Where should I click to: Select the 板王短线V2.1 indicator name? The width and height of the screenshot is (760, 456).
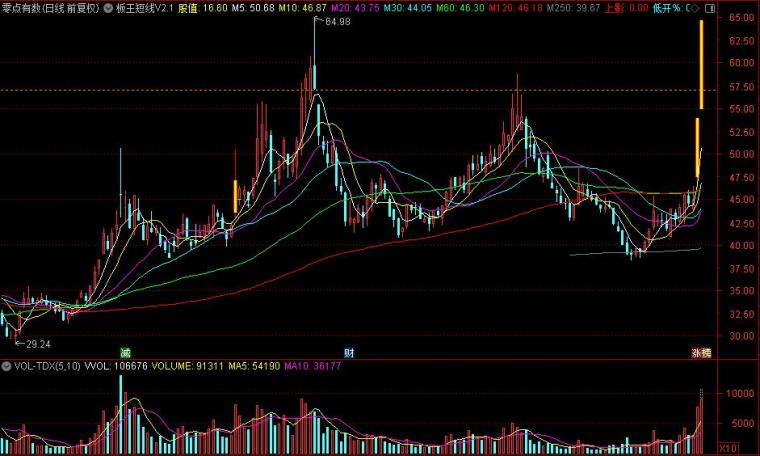(144, 8)
